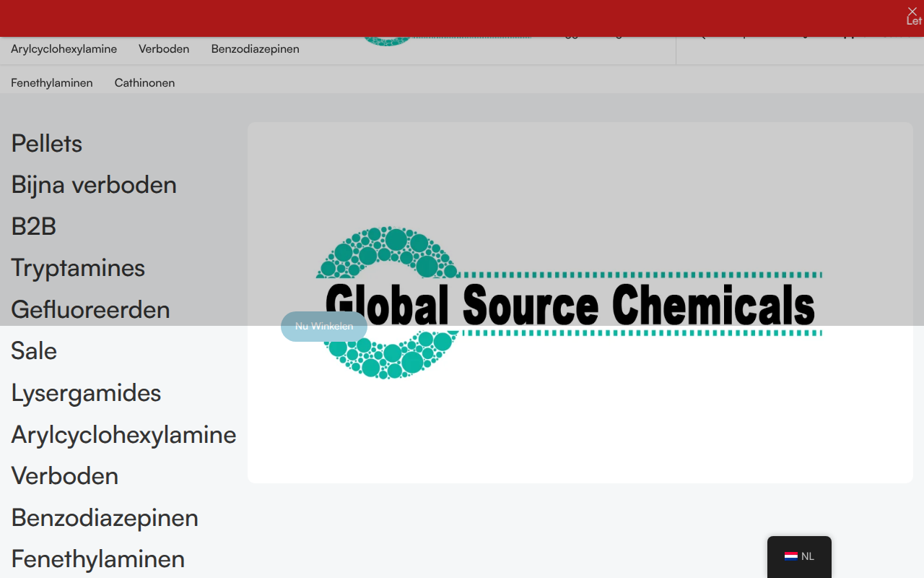Open the NL language switcher
Screen dimensions: 924x578
coord(799,556)
